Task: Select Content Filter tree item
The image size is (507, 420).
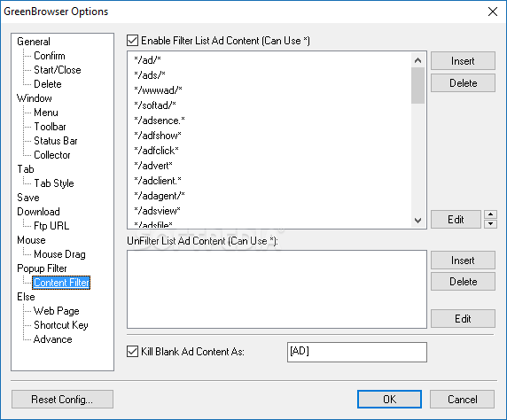Action: (61, 283)
